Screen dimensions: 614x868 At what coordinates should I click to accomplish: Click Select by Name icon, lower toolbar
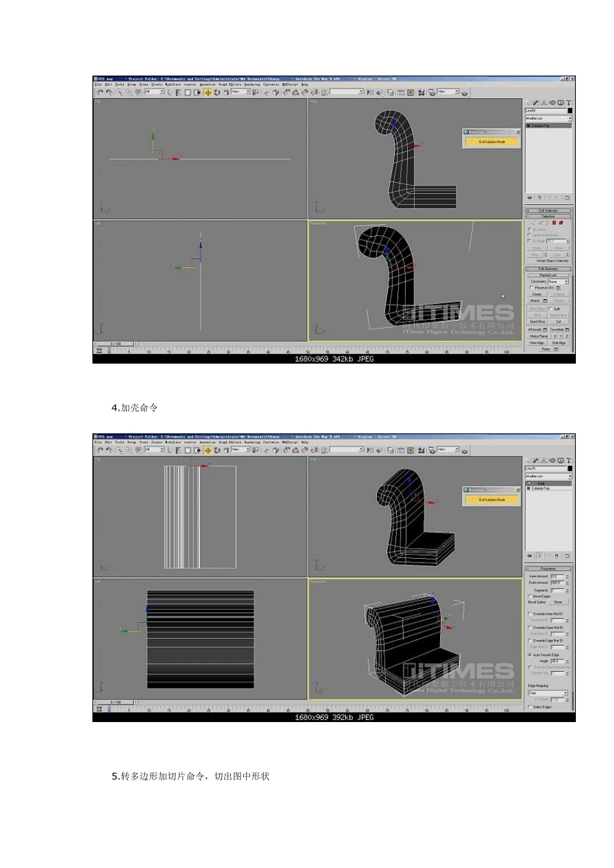(x=178, y=450)
